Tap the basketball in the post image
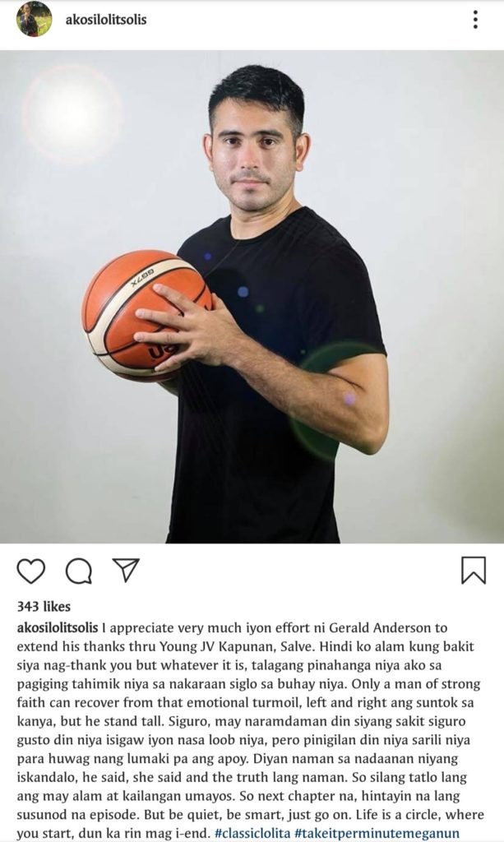 [145, 315]
